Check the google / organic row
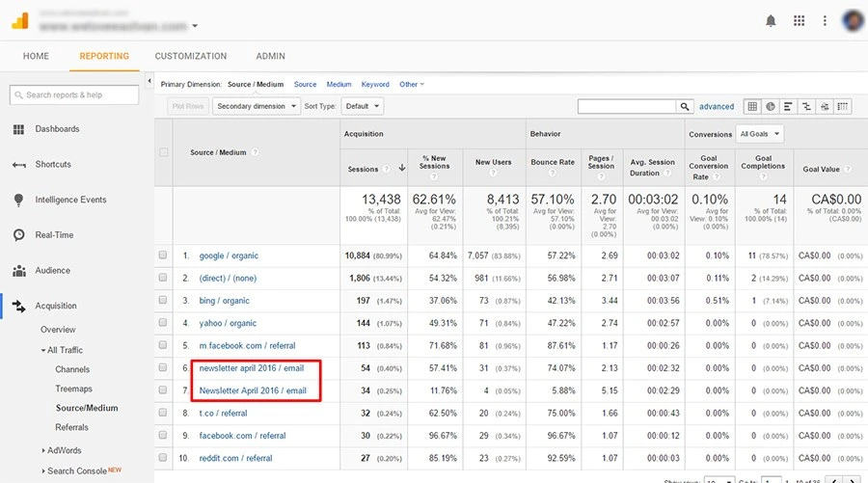 coord(163,255)
